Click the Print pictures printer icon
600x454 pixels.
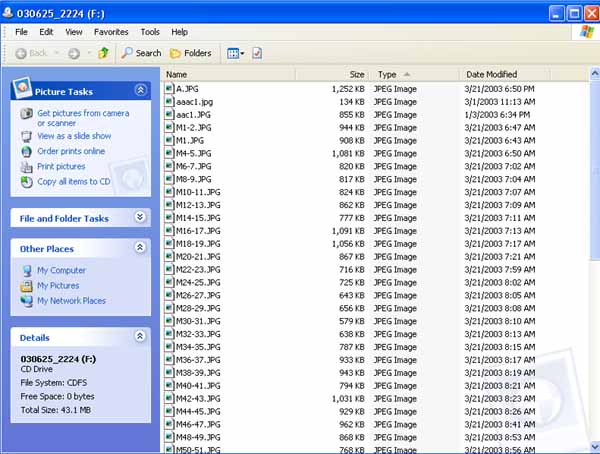click(x=26, y=167)
